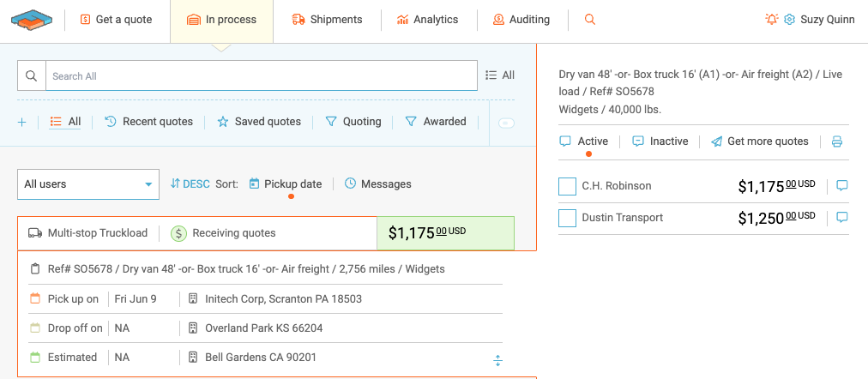The image size is (868, 379).
Task: Click the green $1,175 price box
Action: [445, 232]
